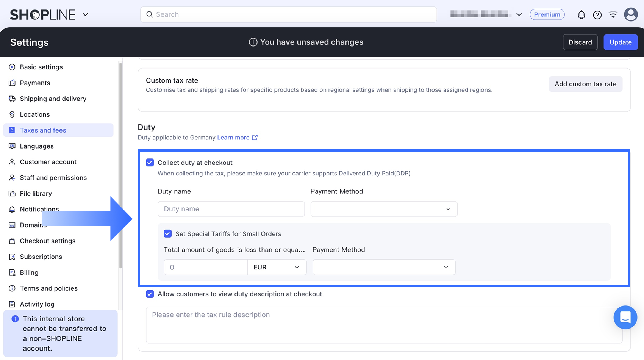The image size is (644, 360).
Task: Click the Discard button
Action: pyautogui.click(x=580, y=42)
